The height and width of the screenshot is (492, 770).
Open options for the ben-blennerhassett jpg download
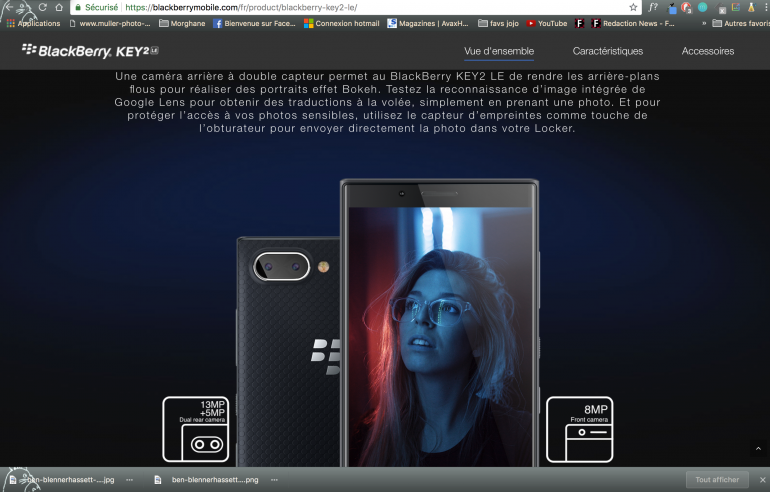(x=129, y=480)
